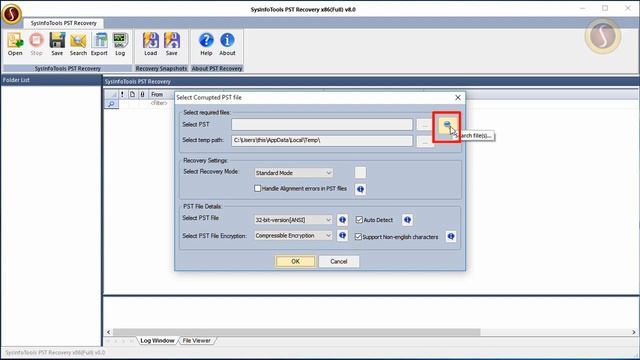Close the Select Corrupted PST file dialog
This screenshot has width=640, height=360.
pos(458,98)
